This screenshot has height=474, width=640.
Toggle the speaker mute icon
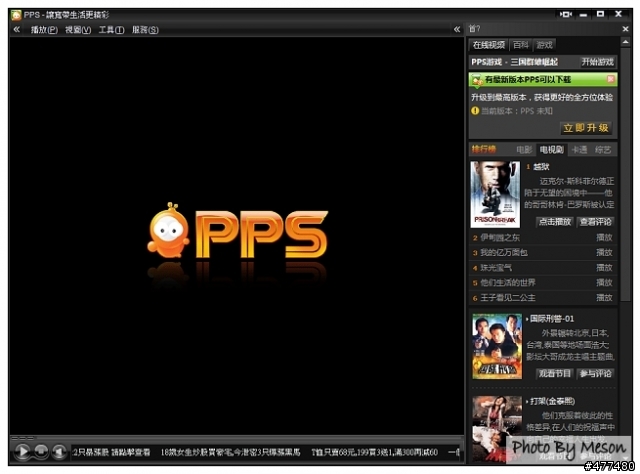pyautogui.click(x=59, y=452)
